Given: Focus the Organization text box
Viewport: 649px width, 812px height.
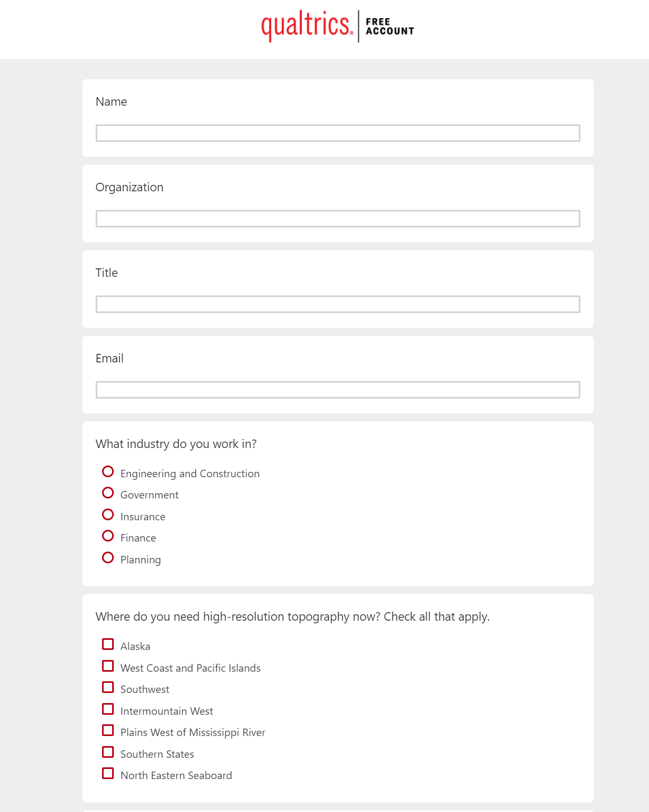Looking at the screenshot, I should (338, 219).
